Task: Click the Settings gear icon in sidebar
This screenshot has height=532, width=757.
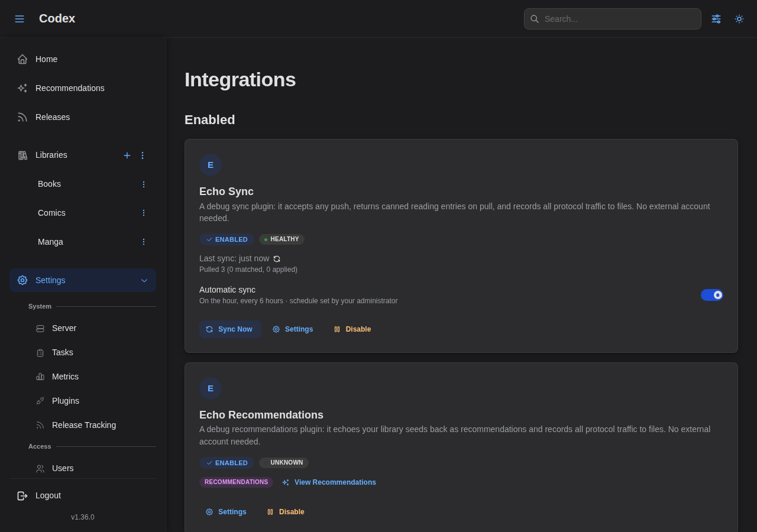Action: click(x=22, y=280)
